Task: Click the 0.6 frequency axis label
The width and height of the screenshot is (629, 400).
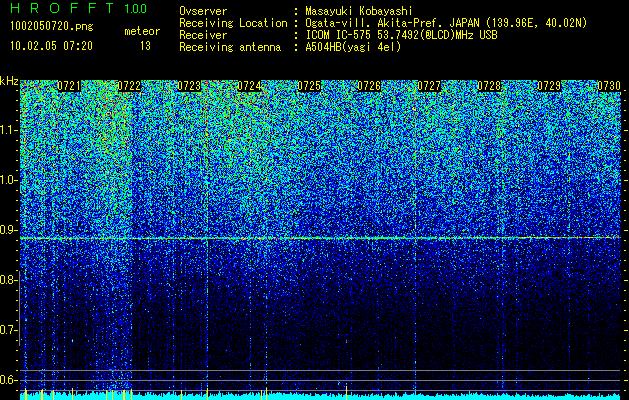Action: (9, 380)
